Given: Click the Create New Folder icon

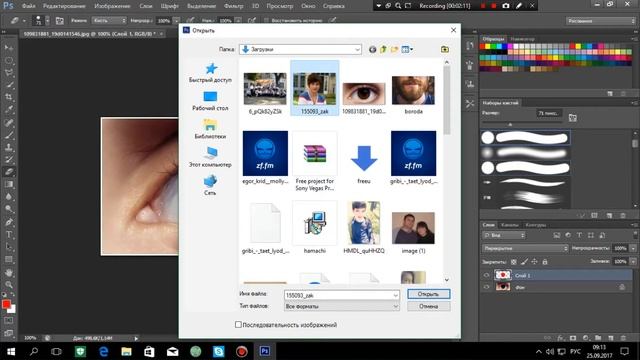Looking at the screenshot, I should [394, 49].
